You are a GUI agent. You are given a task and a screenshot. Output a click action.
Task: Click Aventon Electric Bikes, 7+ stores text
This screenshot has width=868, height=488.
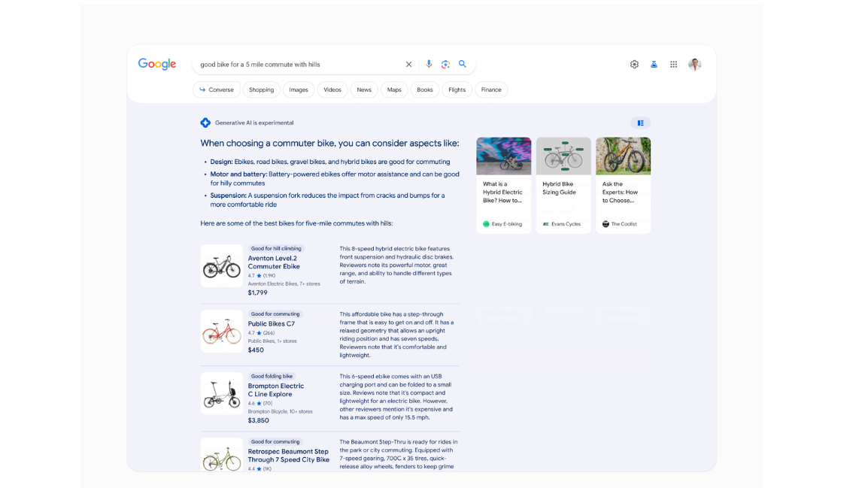pyautogui.click(x=284, y=283)
